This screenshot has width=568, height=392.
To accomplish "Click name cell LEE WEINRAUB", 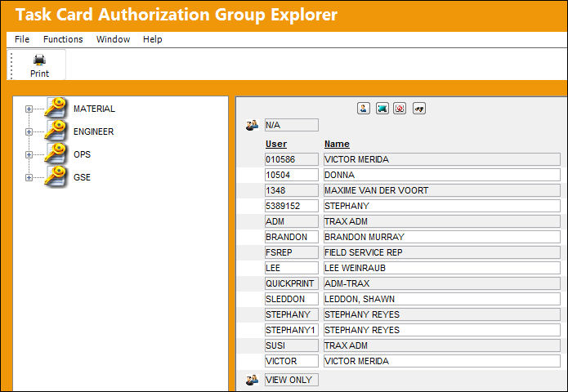I will pos(442,268).
